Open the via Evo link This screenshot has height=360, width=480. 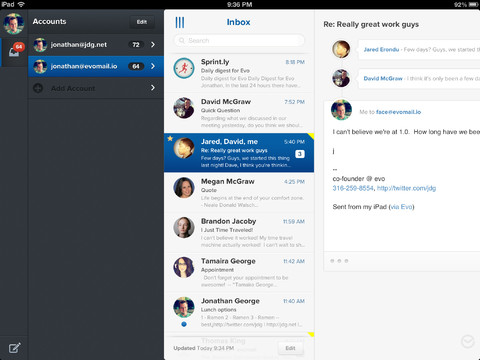(x=401, y=207)
